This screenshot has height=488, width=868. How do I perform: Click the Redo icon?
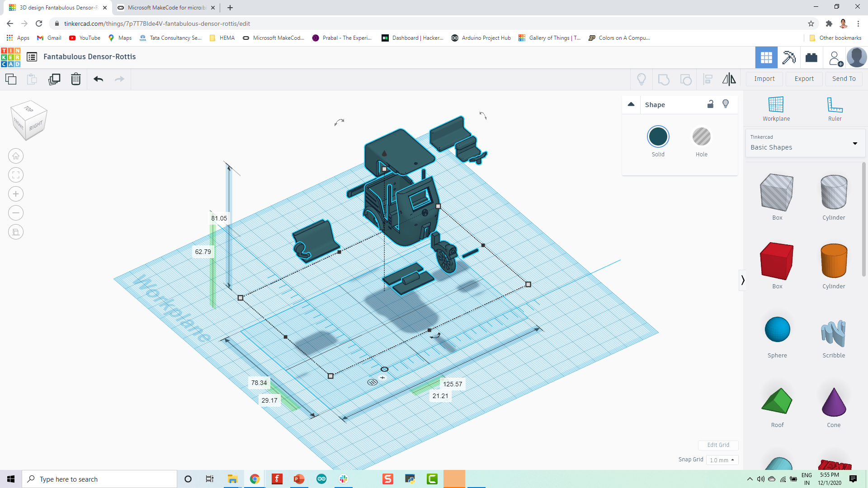coord(119,79)
